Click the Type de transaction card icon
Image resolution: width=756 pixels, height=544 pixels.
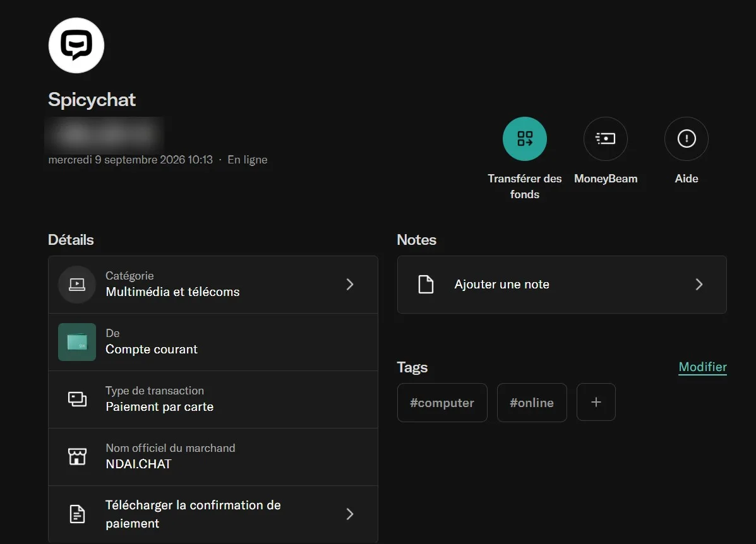pos(77,399)
